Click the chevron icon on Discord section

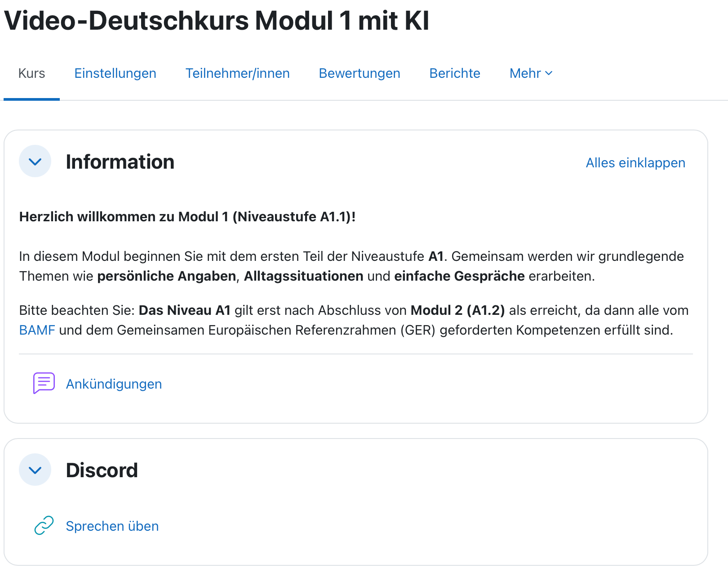pos(35,470)
